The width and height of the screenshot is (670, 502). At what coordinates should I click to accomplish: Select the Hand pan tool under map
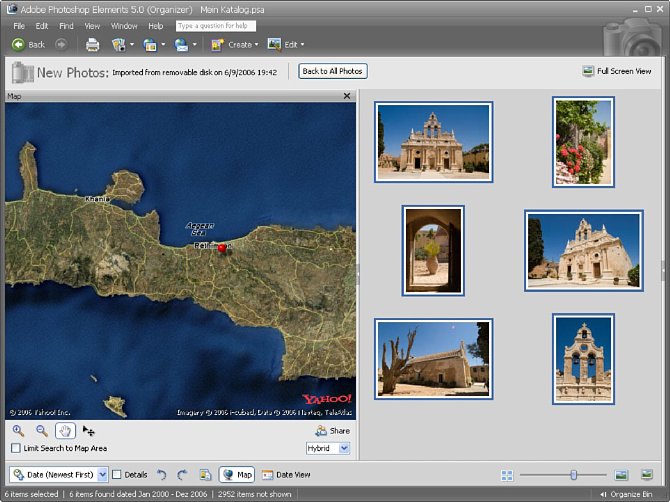[x=65, y=431]
